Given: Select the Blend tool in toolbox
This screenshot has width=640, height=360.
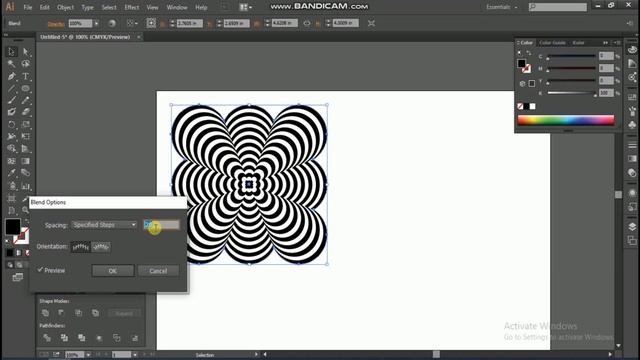Looking at the screenshot, I should click(25, 173).
